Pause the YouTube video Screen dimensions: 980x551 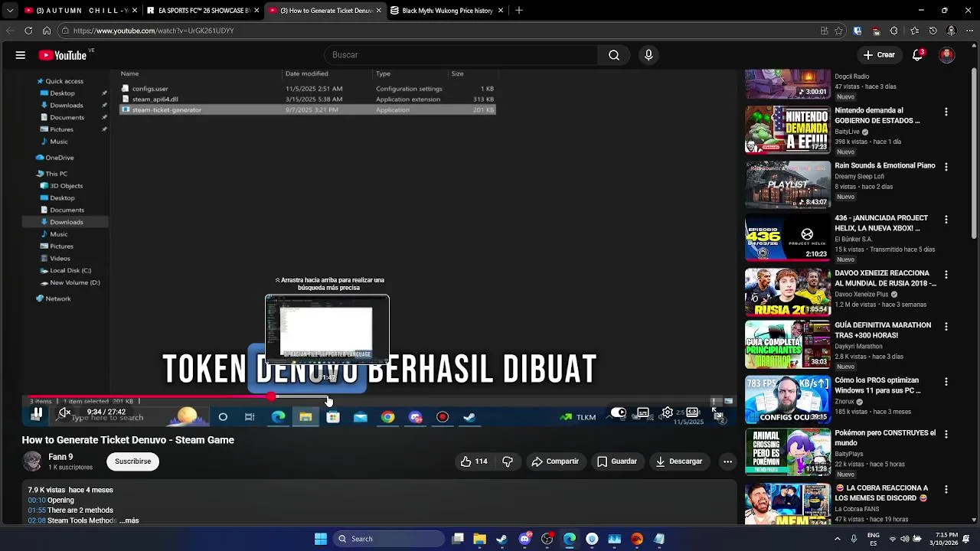point(36,412)
